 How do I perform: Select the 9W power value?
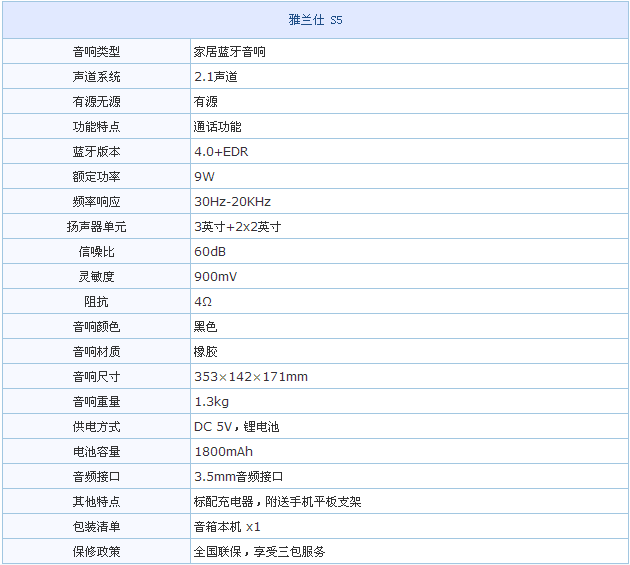(204, 176)
